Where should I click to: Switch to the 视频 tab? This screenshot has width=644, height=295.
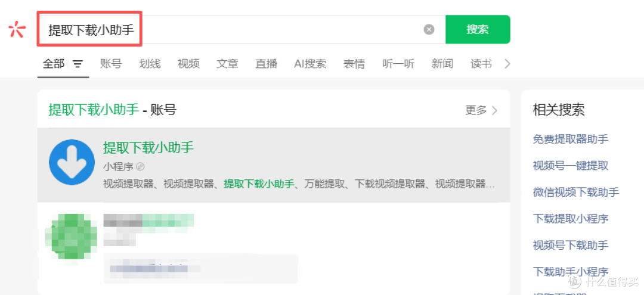pos(188,64)
